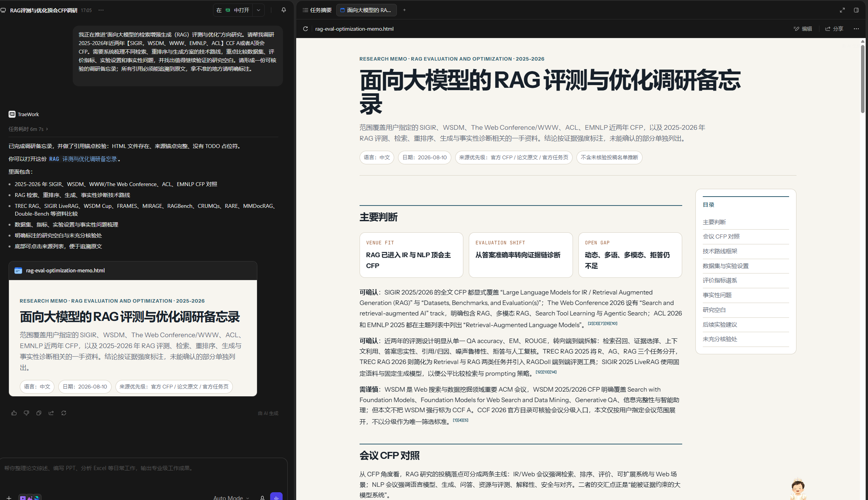This screenshot has width=868, height=500.
Task: Add a new preview tab
Action: click(404, 10)
